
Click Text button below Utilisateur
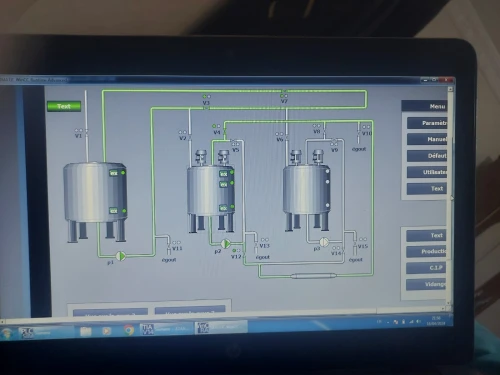[427, 189]
